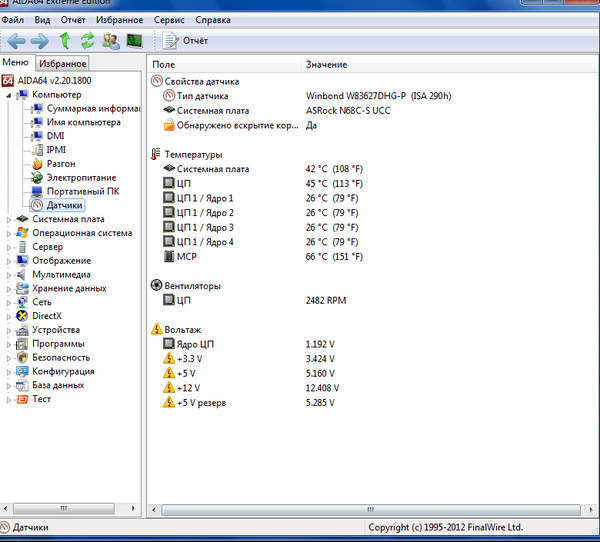
Task: Click the База данных icon
Action: pos(22,385)
